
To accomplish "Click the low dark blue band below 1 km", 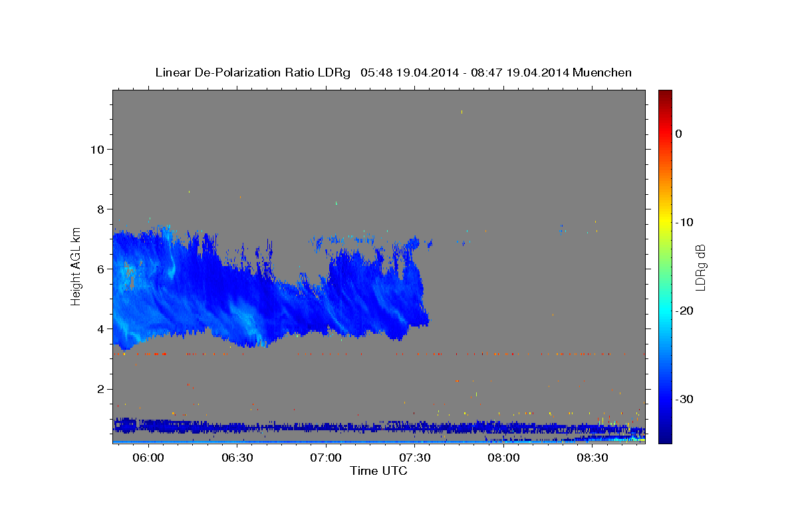I will 378,427.
